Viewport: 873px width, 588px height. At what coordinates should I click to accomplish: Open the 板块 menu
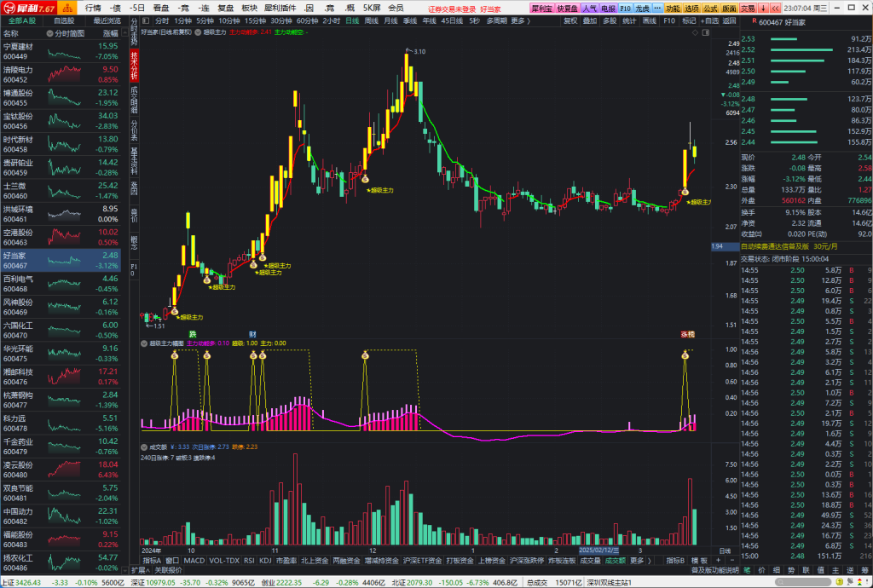point(250,9)
